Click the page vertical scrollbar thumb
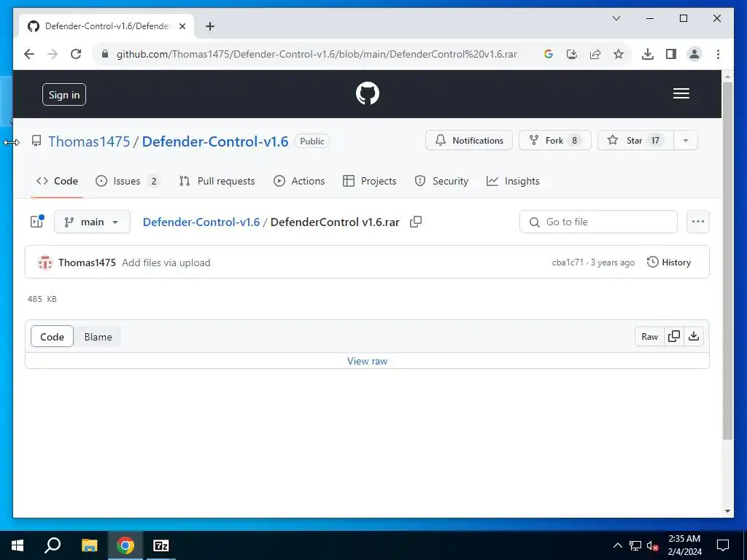The width and height of the screenshot is (747, 560). pyautogui.click(x=727, y=261)
